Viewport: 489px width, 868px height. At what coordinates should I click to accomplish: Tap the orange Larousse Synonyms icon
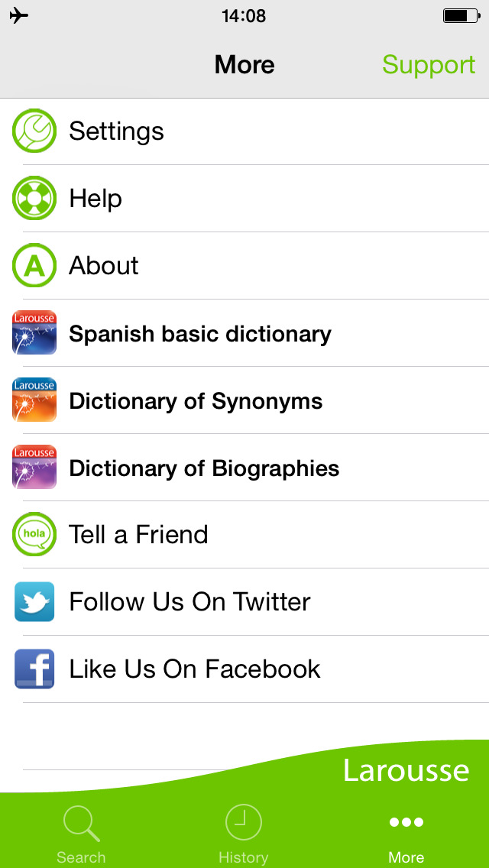34,400
